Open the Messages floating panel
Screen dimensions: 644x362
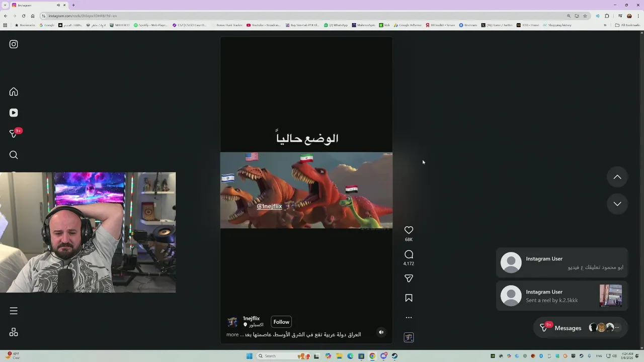[580, 328]
